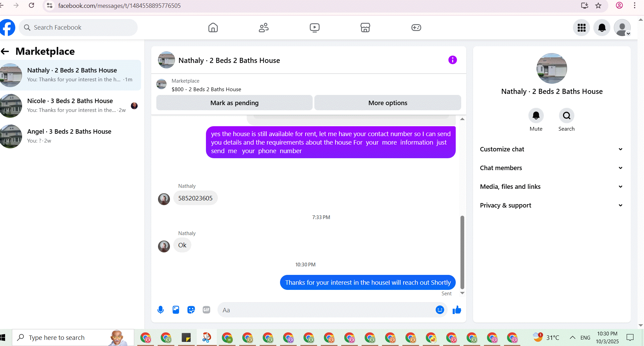Open the Friends icon in top navigation
Screen dimensions: 644x346
click(x=264, y=28)
